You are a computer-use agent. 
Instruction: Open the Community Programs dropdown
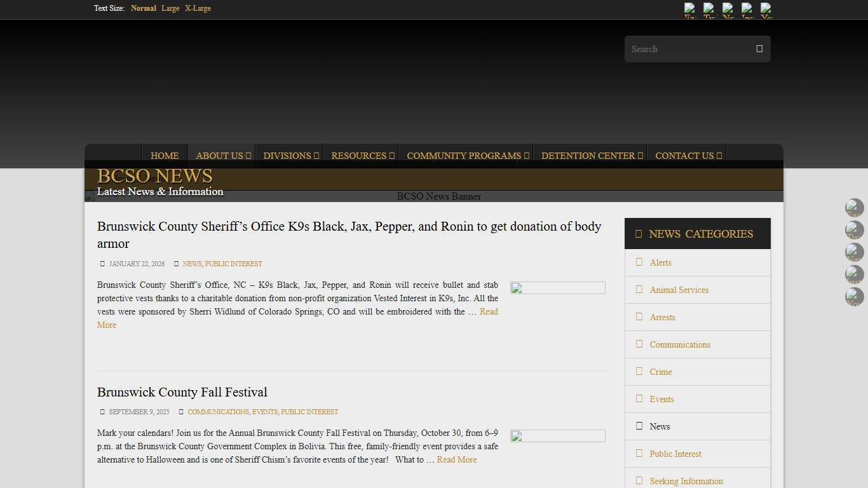click(x=467, y=156)
